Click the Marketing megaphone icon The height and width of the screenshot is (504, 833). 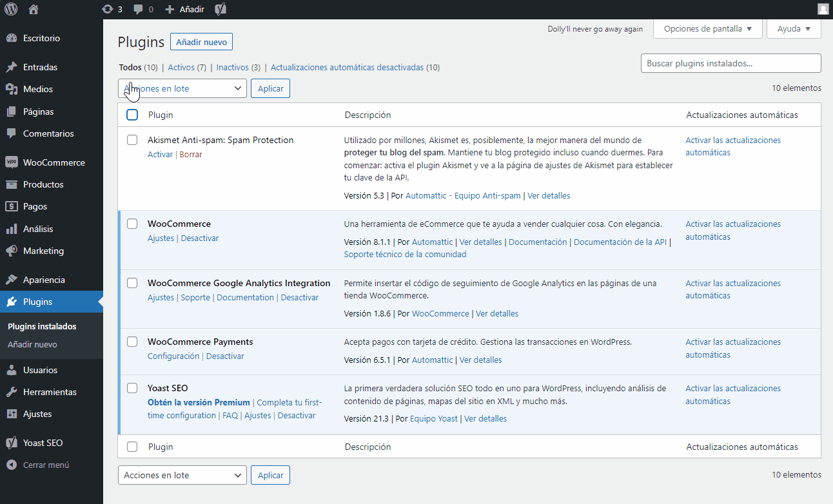point(11,251)
